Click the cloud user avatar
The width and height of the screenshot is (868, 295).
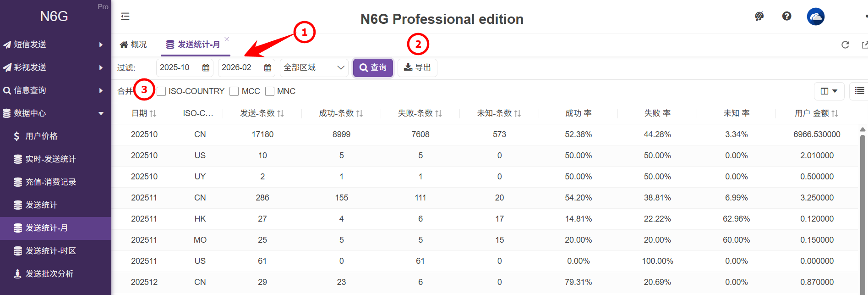(815, 17)
